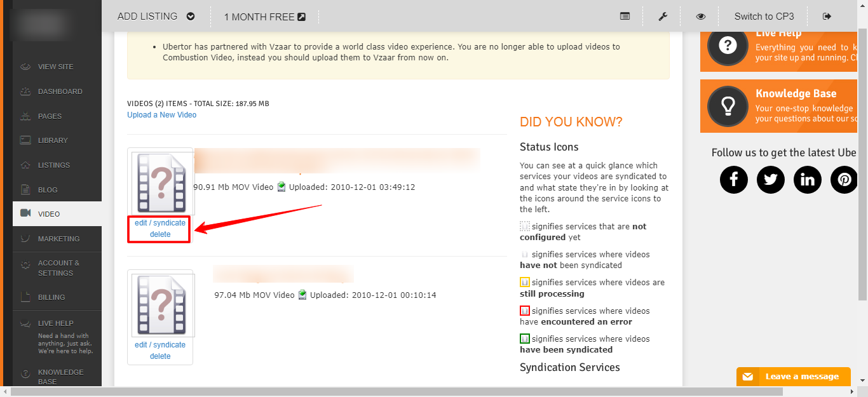Viewport: 868px width, 397px height.
Task: Open the 1 MONTH FREE link
Action: click(x=264, y=17)
